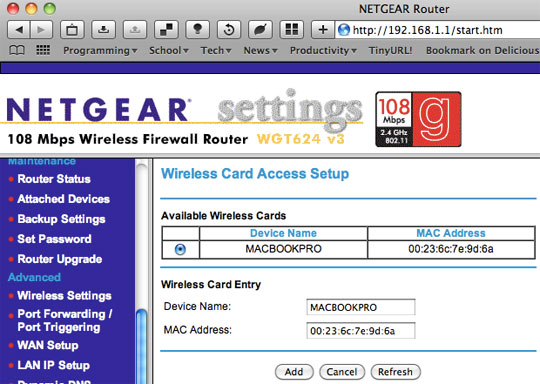540x384 pixels.
Task: Click the Add button
Action: (294, 372)
